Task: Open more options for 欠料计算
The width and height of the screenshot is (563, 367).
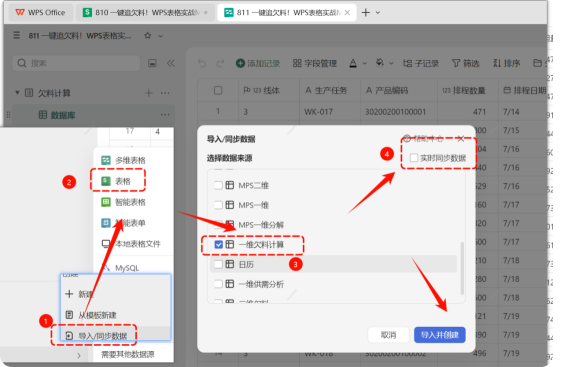Action: pos(165,93)
